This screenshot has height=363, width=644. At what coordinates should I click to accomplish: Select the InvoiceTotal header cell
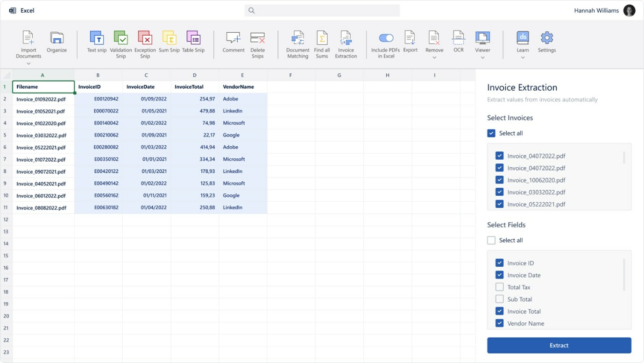tap(195, 87)
